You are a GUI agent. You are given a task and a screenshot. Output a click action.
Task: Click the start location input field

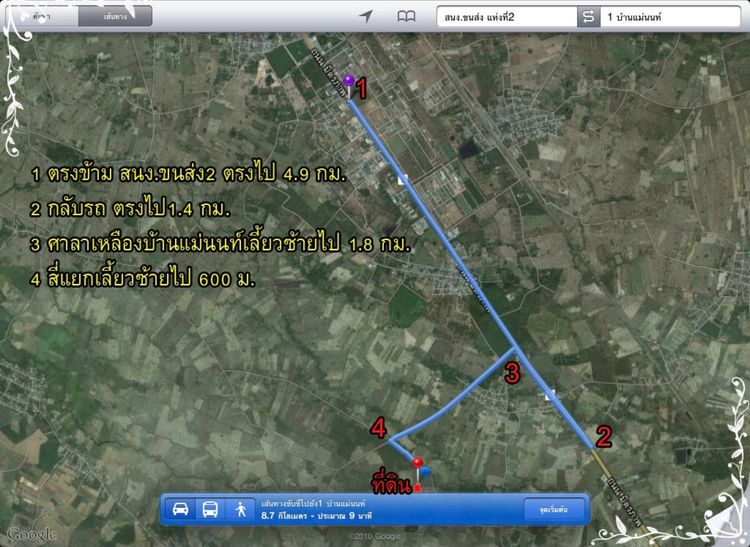point(507,17)
